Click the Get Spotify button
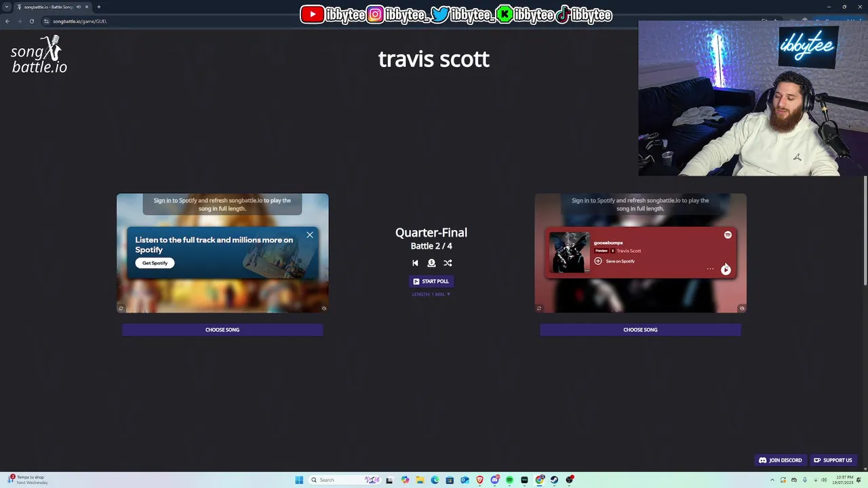868x488 pixels. pyautogui.click(x=155, y=263)
